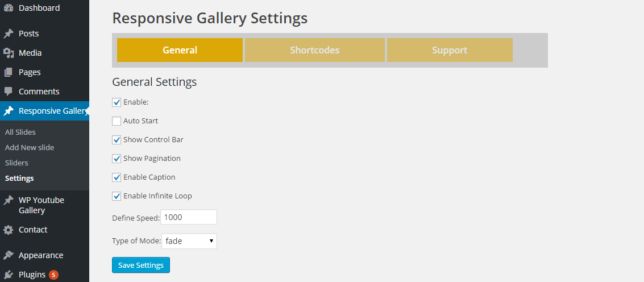
Task: Switch to the Shortcodes tab
Action: click(x=314, y=50)
